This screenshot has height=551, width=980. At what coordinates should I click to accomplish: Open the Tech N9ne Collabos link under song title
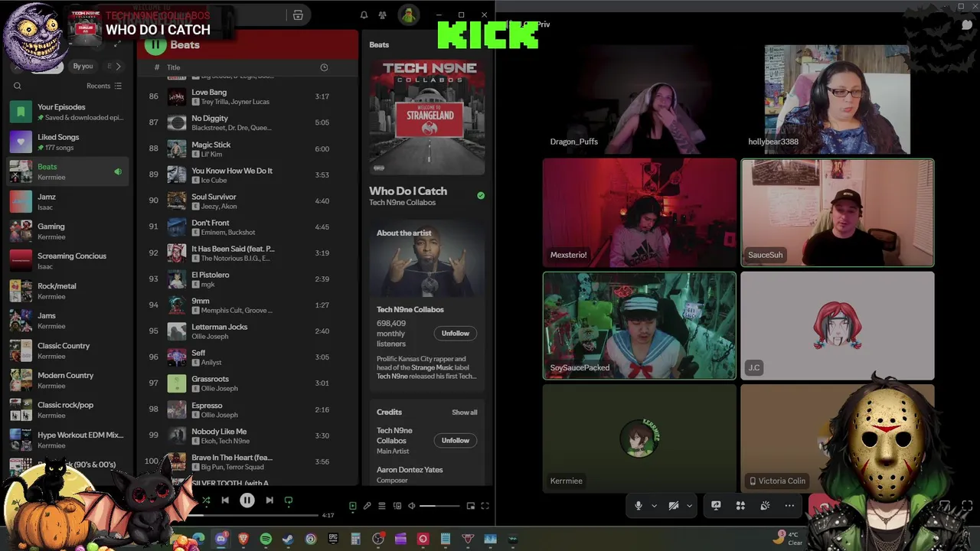(402, 203)
